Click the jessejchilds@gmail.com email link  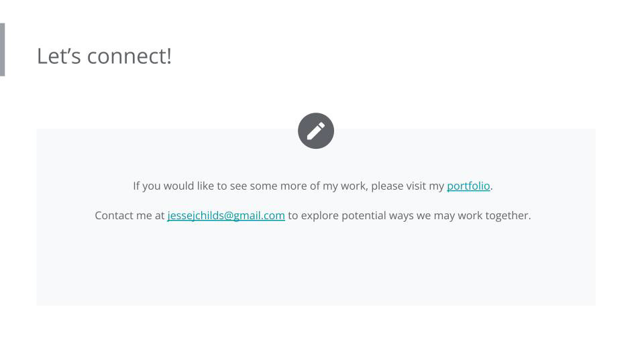click(226, 215)
